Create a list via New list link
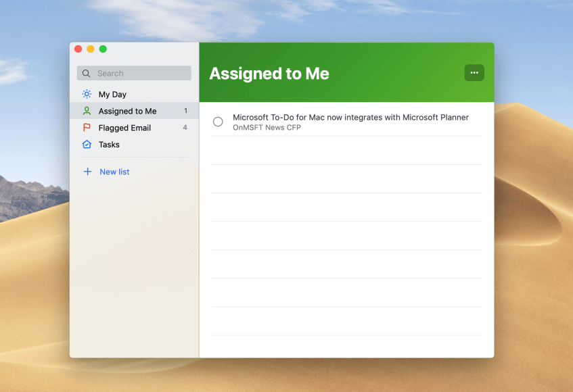Viewport: 573px width, 392px height. point(114,172)
